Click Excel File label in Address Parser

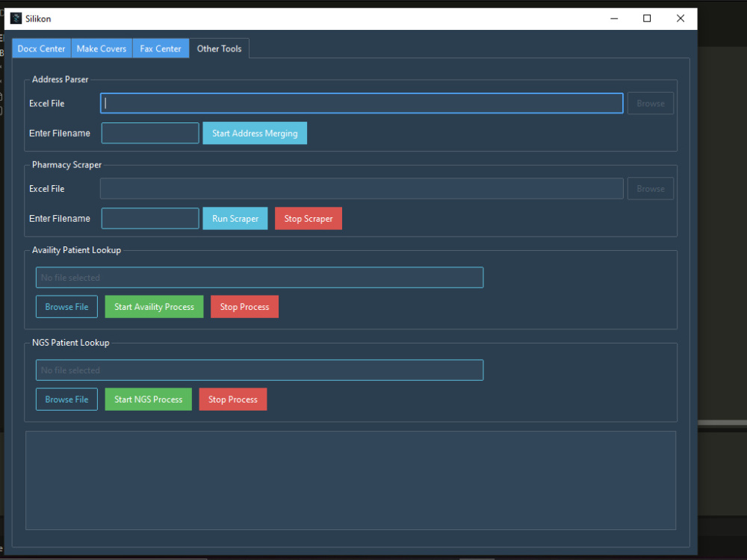46,103
